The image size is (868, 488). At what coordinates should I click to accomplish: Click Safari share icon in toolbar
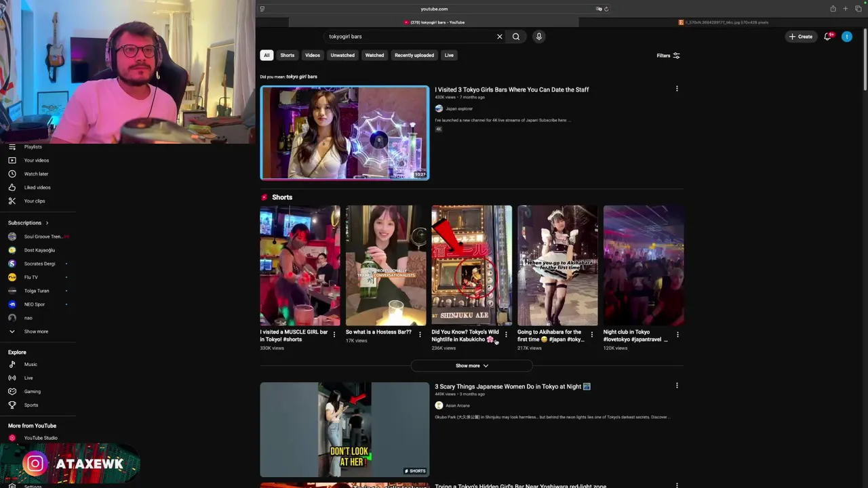[833, 9]
